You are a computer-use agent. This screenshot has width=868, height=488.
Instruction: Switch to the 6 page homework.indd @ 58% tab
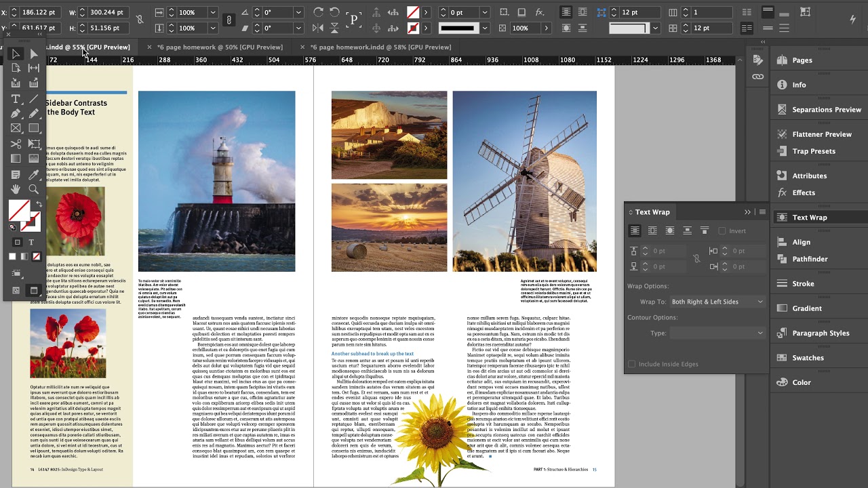click(x=380, y=47)
